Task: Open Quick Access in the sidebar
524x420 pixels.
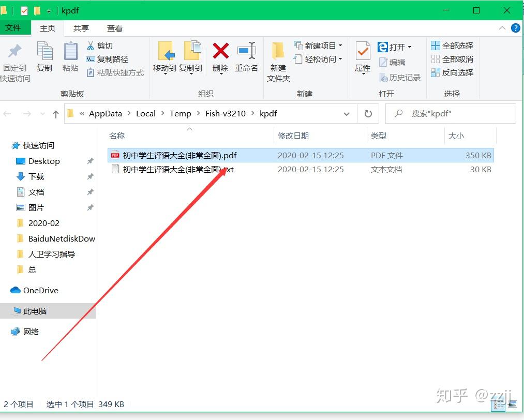Action: [x=33, y=146]
